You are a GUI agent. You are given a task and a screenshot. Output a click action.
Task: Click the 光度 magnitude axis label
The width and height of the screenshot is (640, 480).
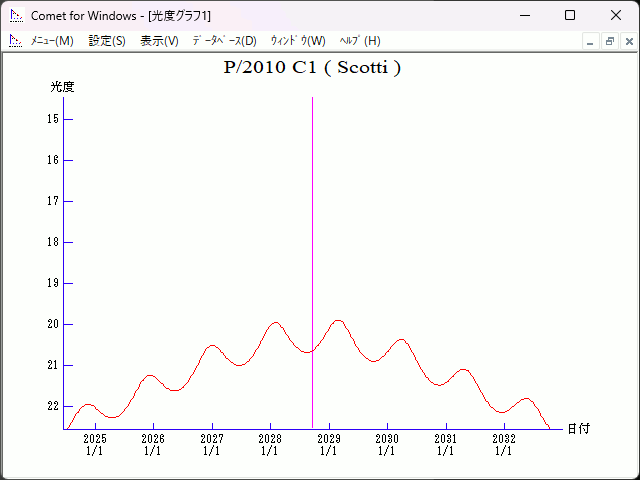click(62, 87)
